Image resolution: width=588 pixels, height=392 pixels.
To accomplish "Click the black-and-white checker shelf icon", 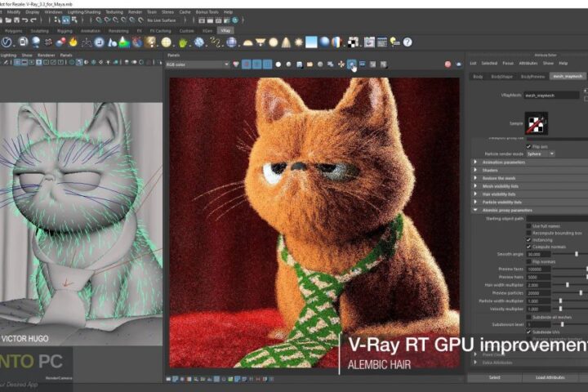I will coord(353,42).
